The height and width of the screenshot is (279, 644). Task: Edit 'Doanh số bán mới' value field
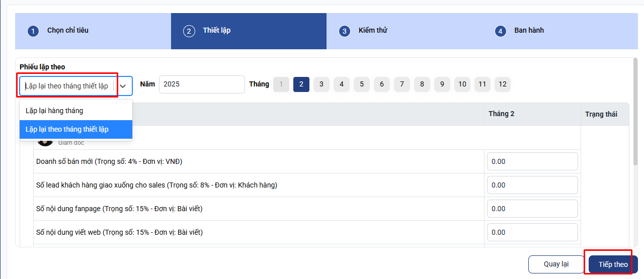pos(532,162)
